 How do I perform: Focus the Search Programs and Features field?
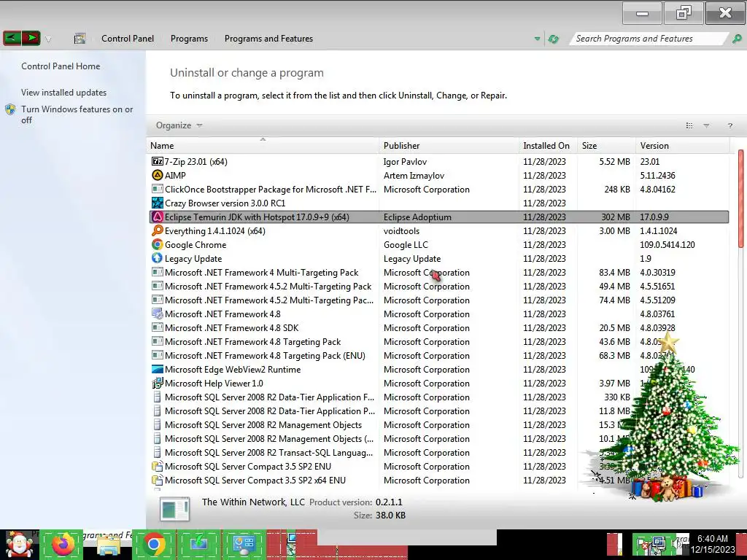pos(648,39)
